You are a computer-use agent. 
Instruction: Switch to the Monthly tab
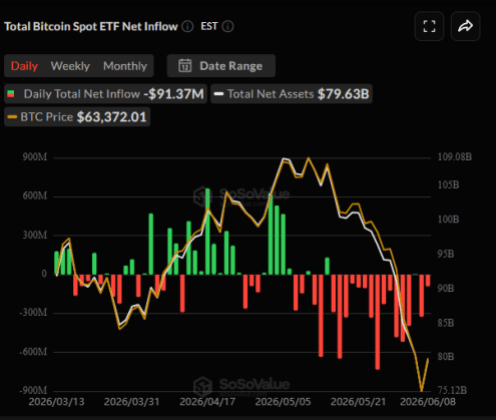125,66
